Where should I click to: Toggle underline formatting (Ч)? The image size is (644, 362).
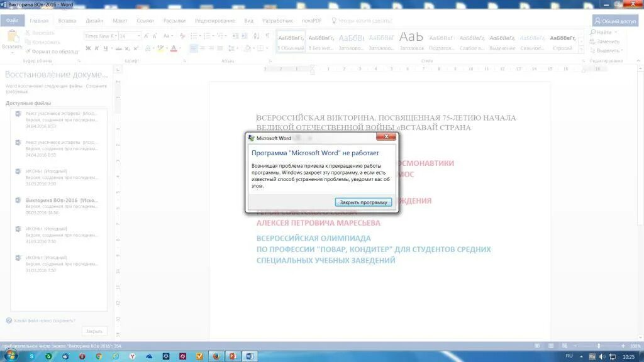[106, 48]
